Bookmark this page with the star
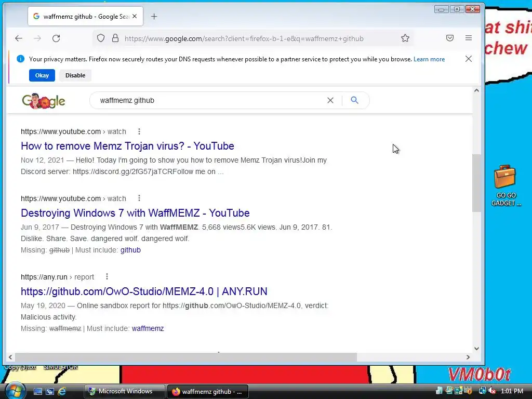Image resolution: width=532 pixels, height=399 pixels. 405,38
